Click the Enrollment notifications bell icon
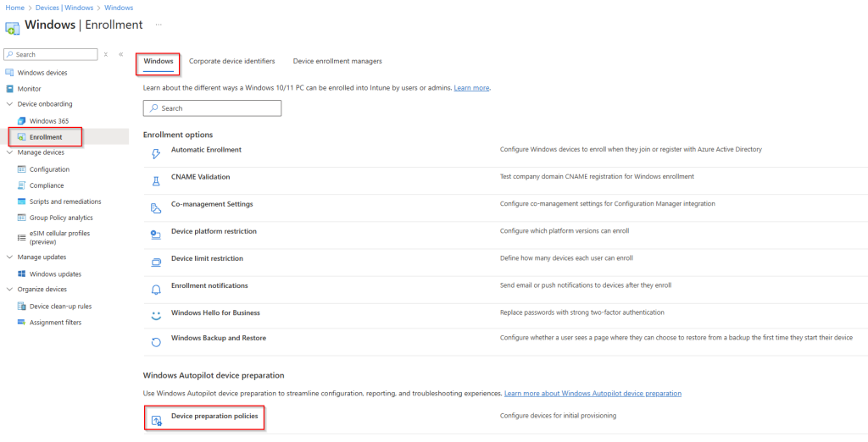The image size is (868, 442). [155, 290]
